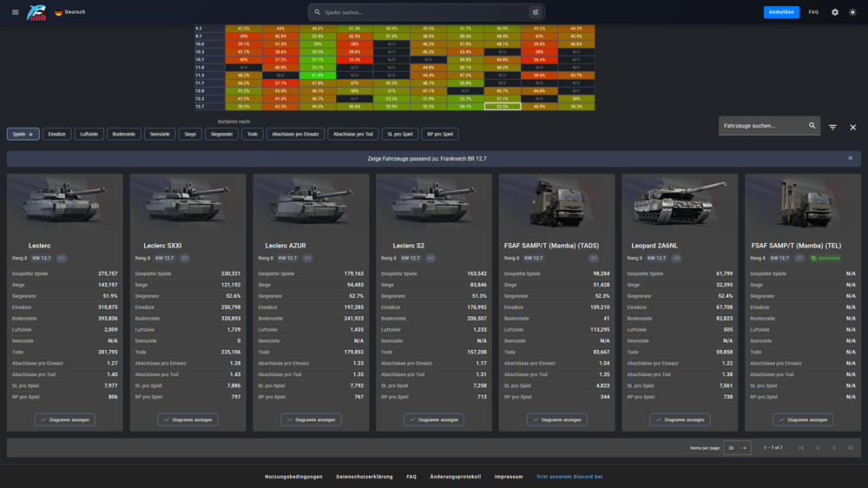Sort by Abschüsse pro Einsatz
The height and width of the screenshot is (488, 868).
click(295, 134)
